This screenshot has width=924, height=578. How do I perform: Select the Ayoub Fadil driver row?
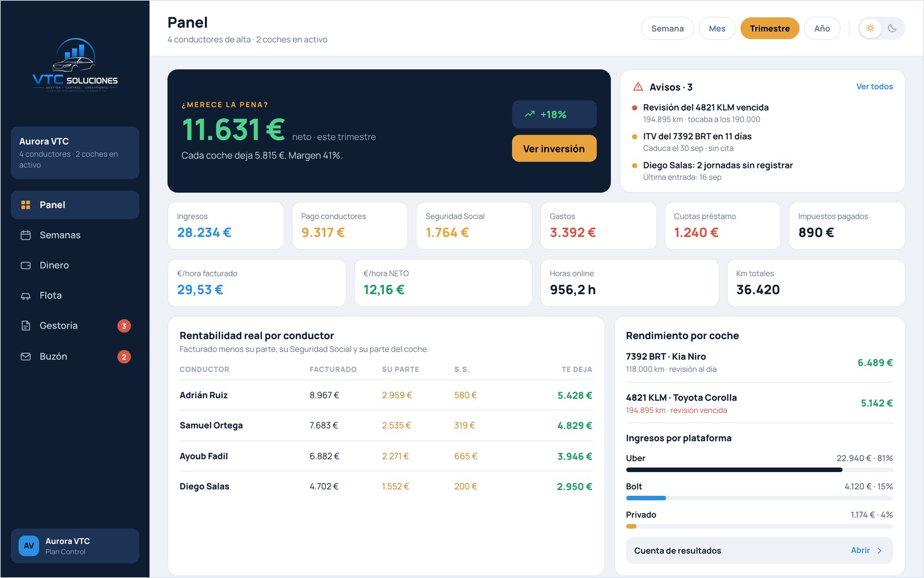386,456
